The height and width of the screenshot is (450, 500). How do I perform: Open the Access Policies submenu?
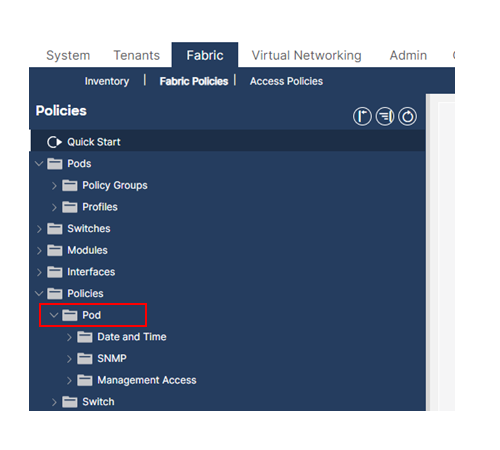[x=286, y=81]
